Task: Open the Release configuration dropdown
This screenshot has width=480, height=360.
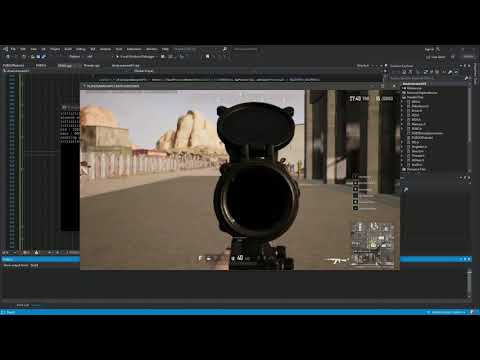Action: (x=75, y=57)
